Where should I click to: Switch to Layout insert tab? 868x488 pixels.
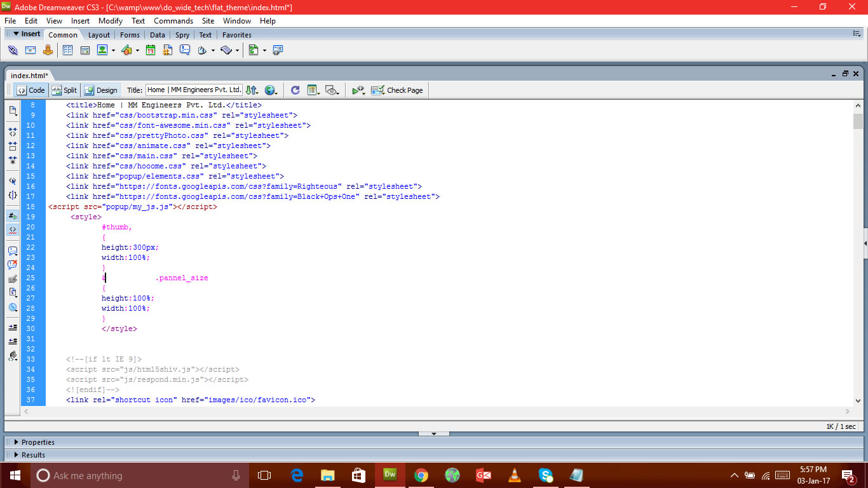click(x=99, y=35)
